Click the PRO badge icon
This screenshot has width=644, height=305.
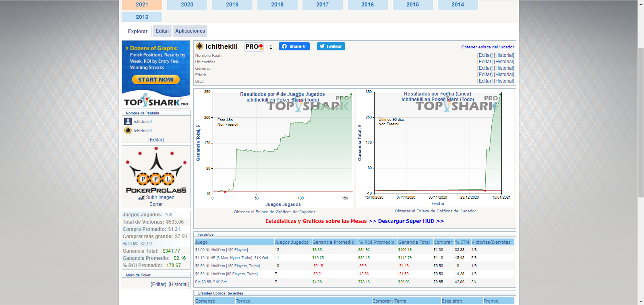coord(254,47)
